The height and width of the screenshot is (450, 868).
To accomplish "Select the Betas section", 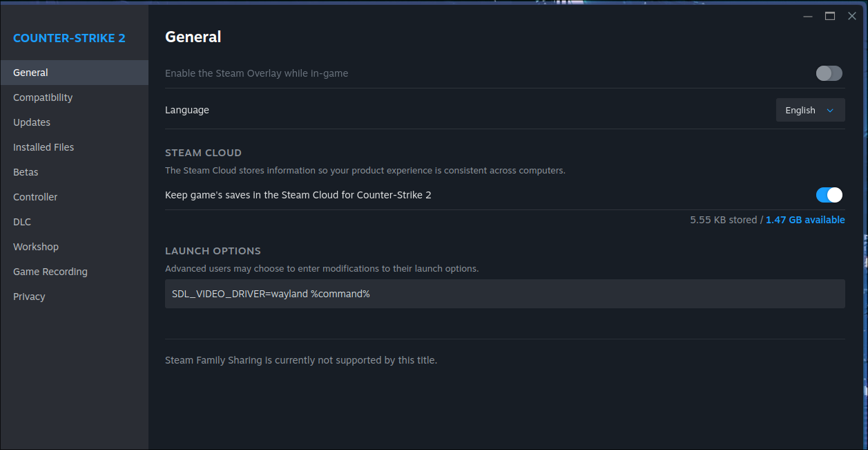I will click(x=74, y=172).
